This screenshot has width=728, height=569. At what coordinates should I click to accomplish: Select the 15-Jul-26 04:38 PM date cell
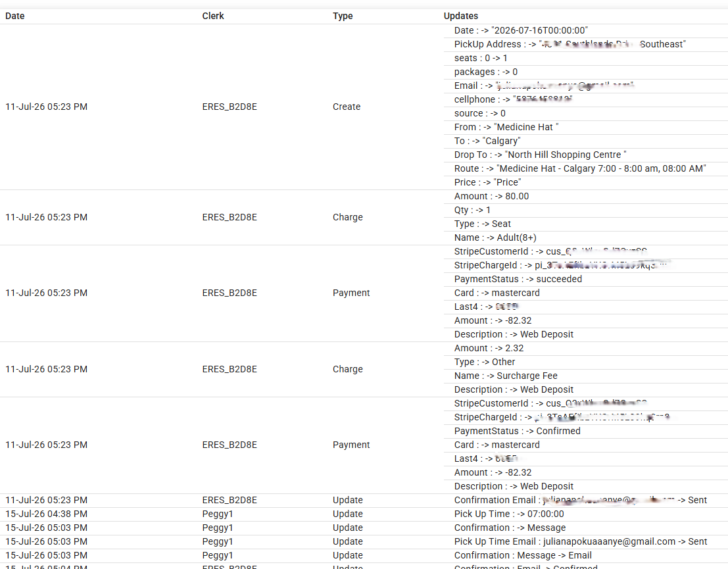tap(47, 514)
